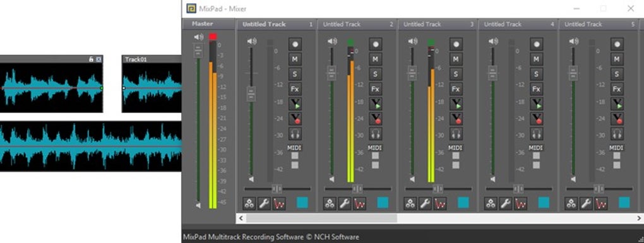Click track 5 red-dot input icon
Image resolution: width=644 pixels, height=243 pixels.
point(617,119)
